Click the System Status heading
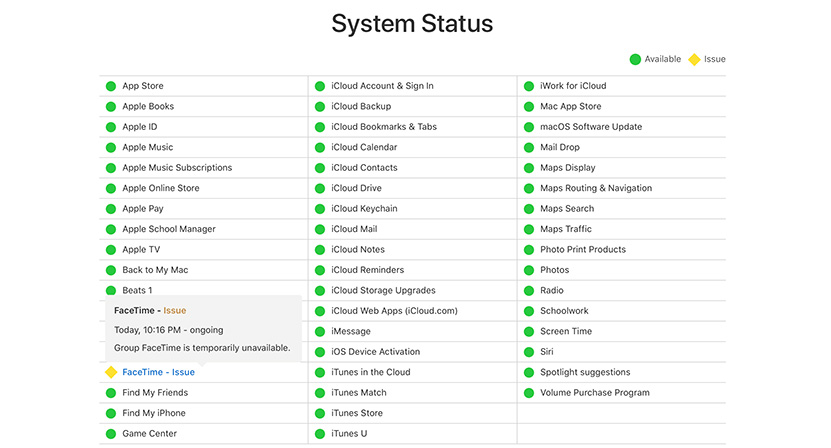Viewport: 831px width, 448px height. pyautogui.click(x=412, y=24)
